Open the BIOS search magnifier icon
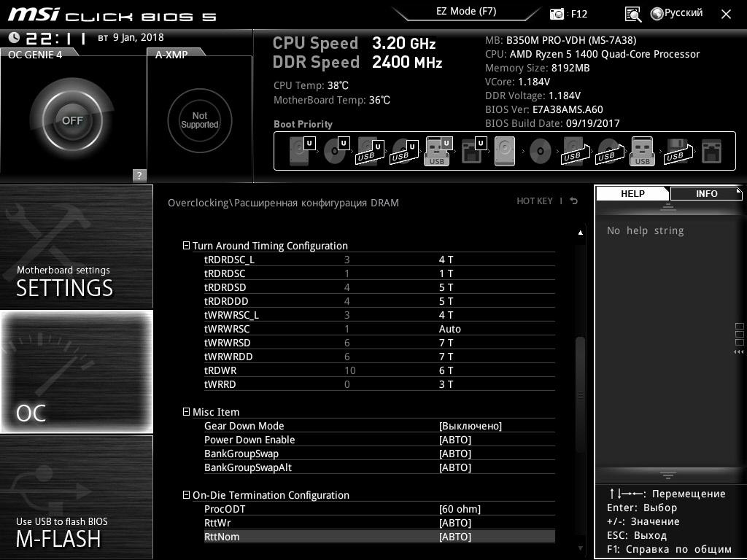Image resolution: width=747 pixels, height=560 pixels. pos(633,14)
